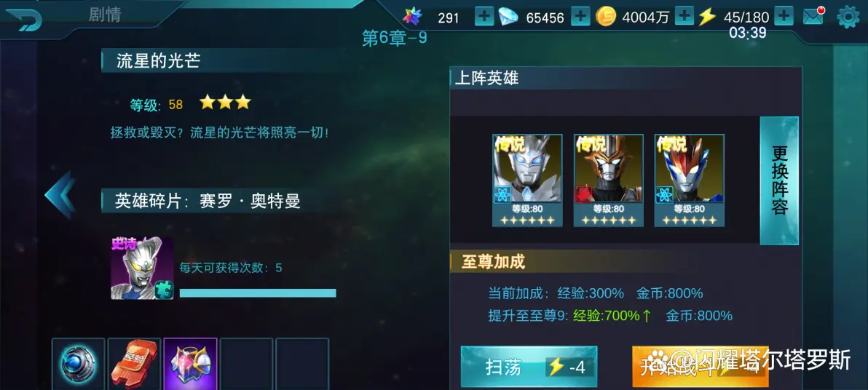Tap the purple armor chest reward
The width and height of the screenshot is (868, 390).
(x=190, y=364)
